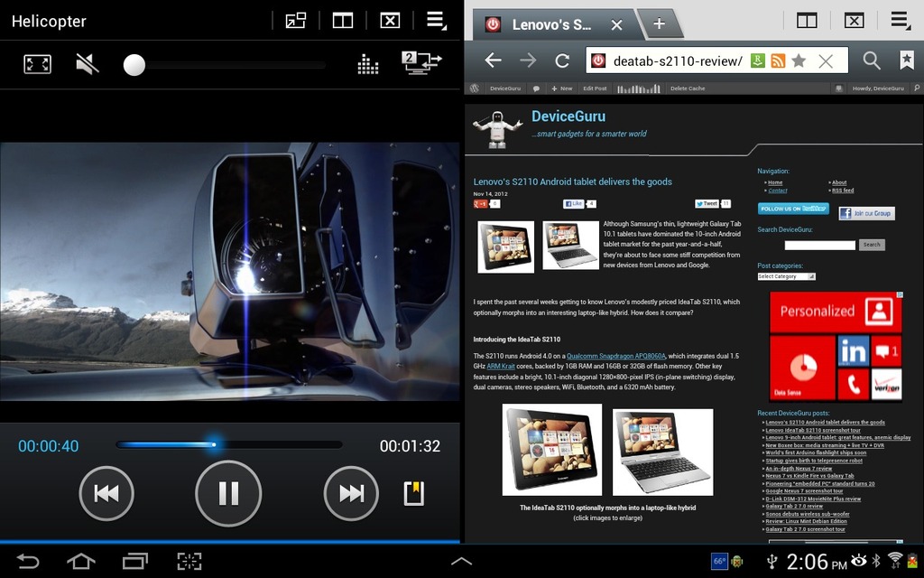Viewport: 924px width, 578px height.
Task: Open the browser search magnifier
Action: click(872, 61)
